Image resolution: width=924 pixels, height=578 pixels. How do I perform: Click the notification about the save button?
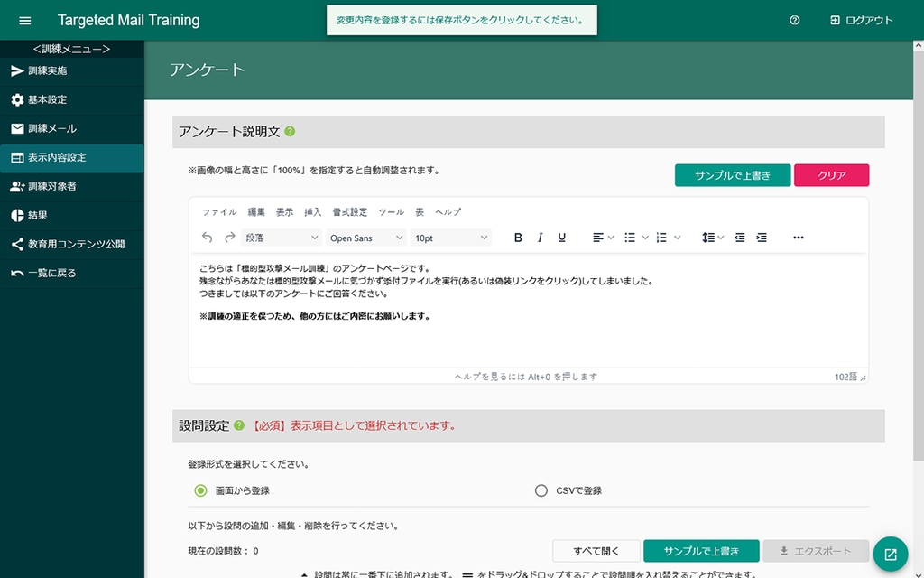[461, 20]
